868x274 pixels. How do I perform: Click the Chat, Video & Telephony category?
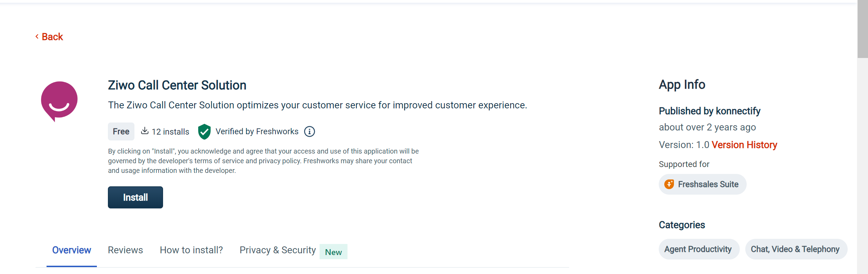pos(796,249)
